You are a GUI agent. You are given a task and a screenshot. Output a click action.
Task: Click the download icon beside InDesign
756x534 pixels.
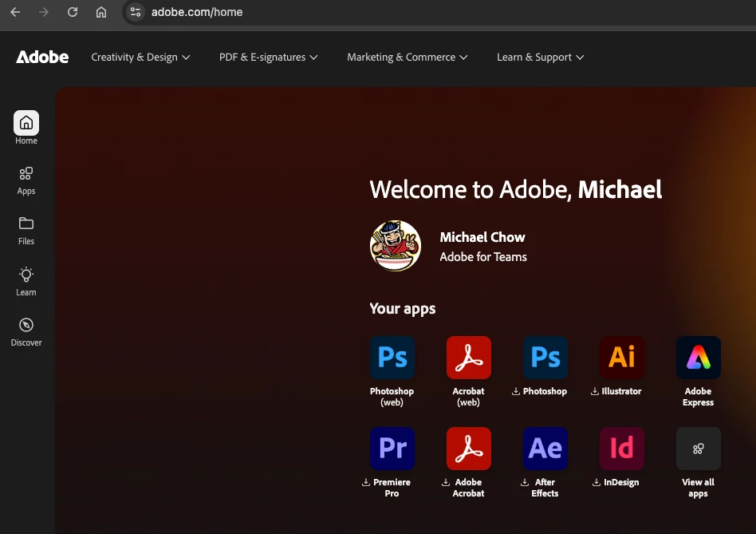click(597, 482)
